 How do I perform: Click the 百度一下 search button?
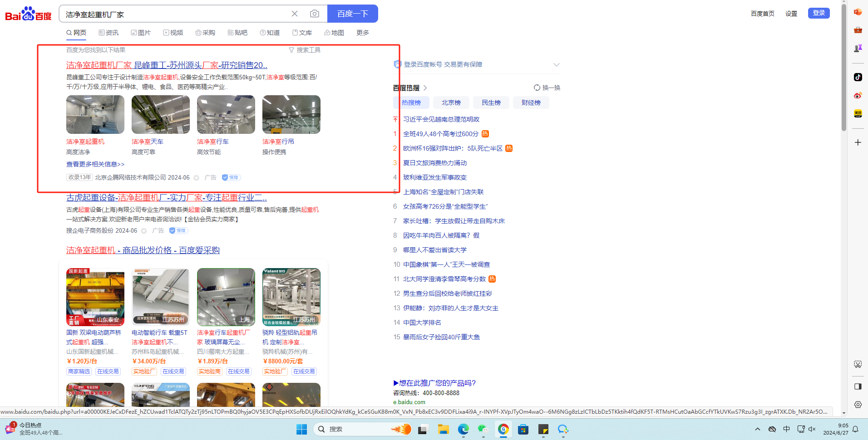(x=353, y=14)
